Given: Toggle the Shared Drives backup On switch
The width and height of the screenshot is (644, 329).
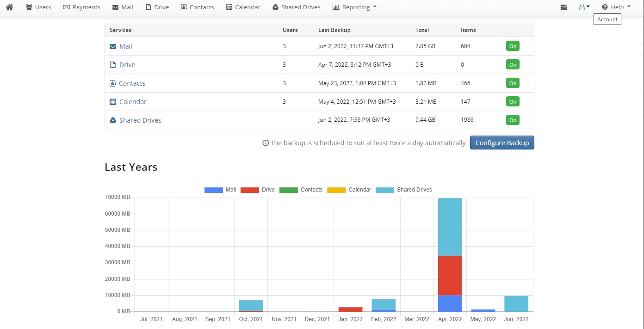Looking at the screenshot, I should 513,120.
